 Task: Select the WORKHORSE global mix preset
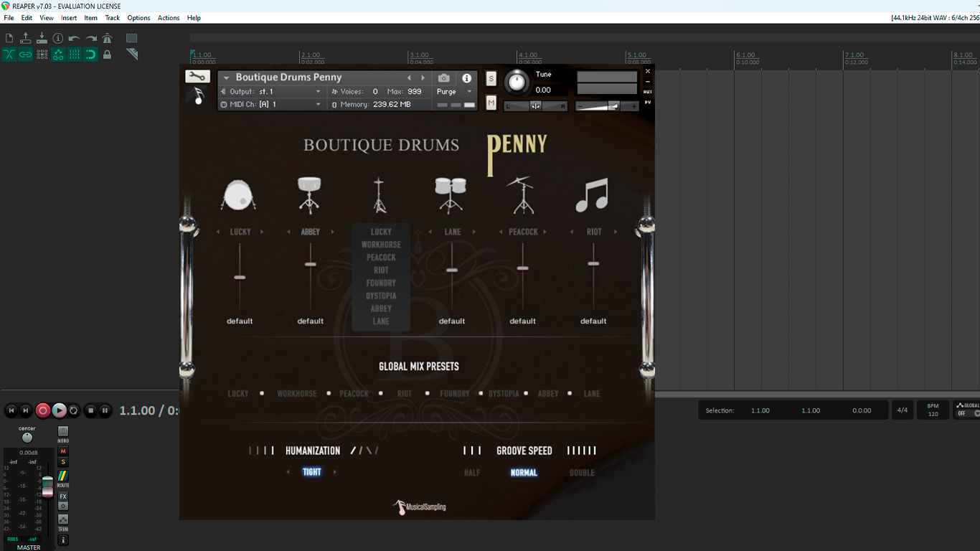click(x=296, y=394)
